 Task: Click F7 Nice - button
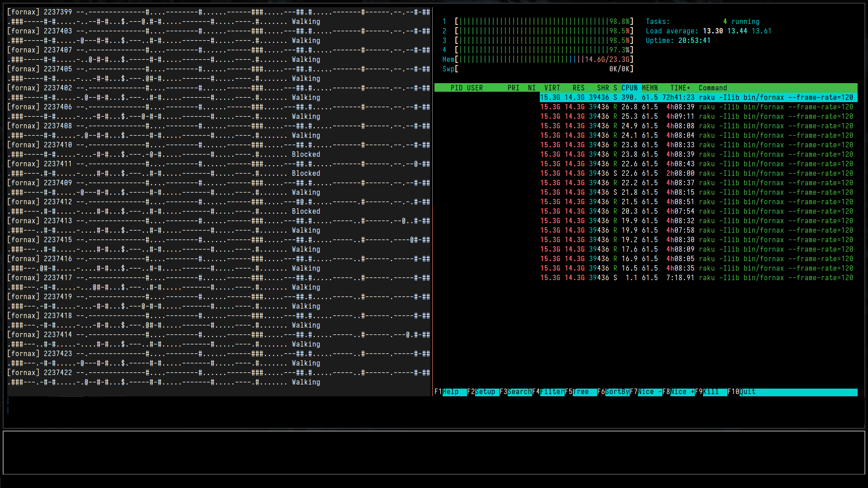[646, 392]
